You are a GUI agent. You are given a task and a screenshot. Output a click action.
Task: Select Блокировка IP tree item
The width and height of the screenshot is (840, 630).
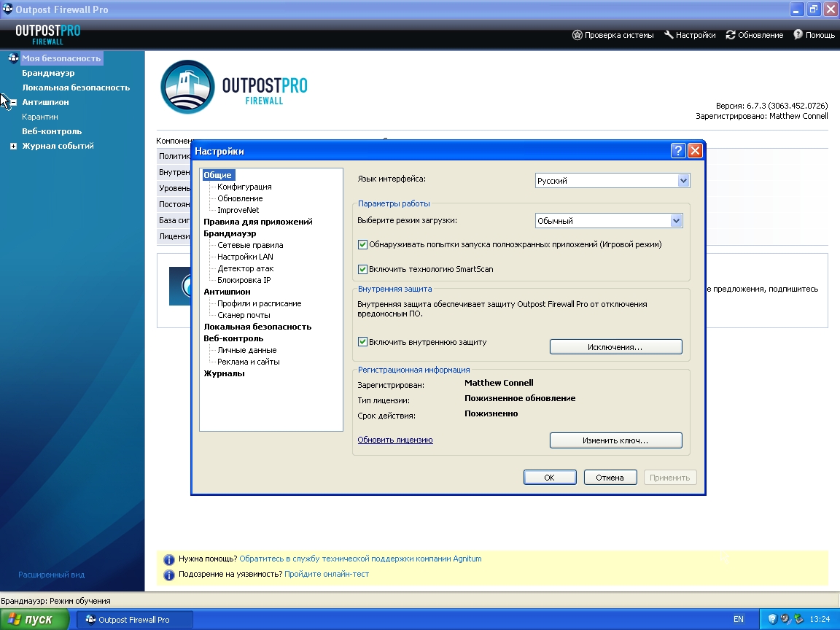(244, 280)
